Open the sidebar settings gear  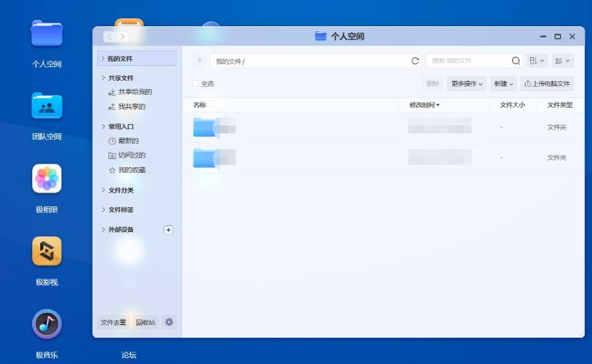169,322
